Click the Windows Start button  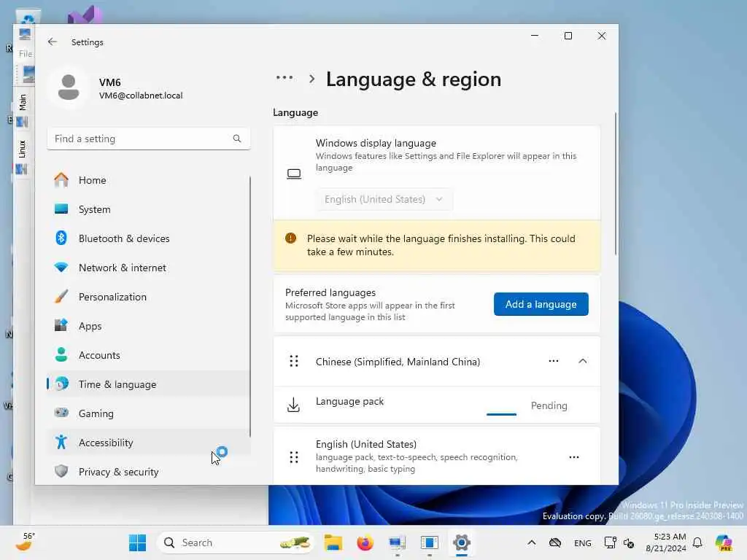coord(138,542)
